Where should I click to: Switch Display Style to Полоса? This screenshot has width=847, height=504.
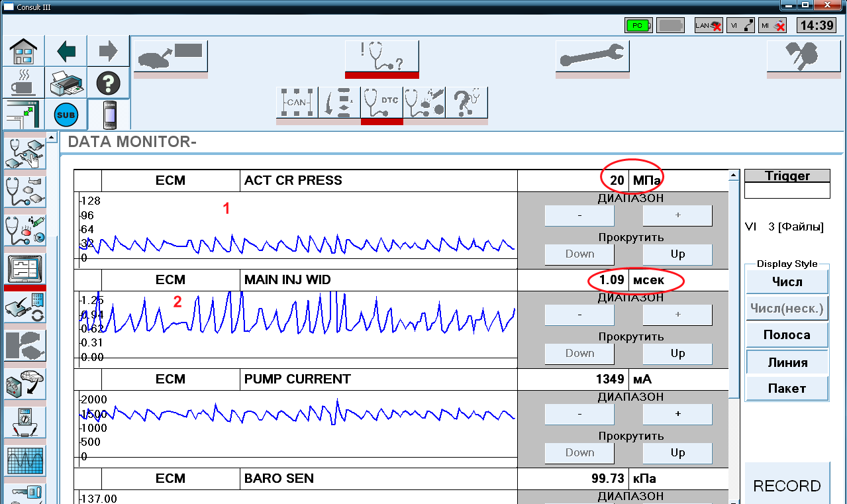pyautogui.click(x=787, y=335)
